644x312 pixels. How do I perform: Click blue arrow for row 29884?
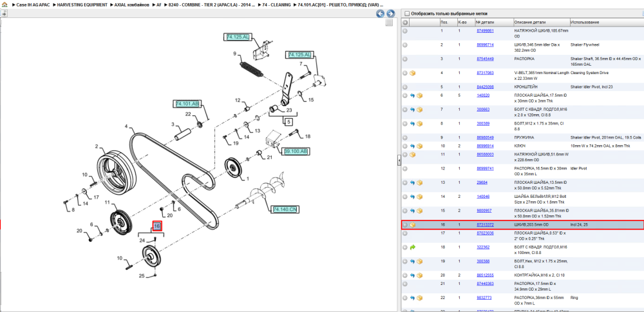[x=413, y=182]
